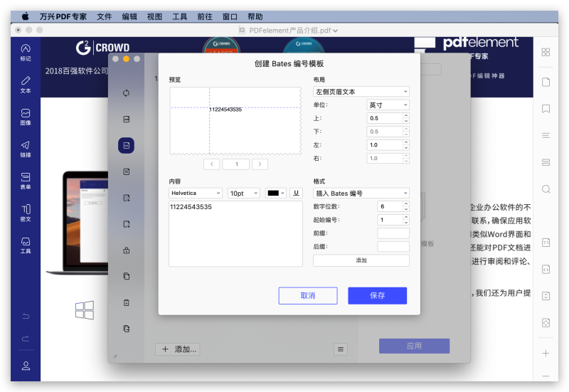This screenshot has height=392, width=569.
Task: Open the 英寸 unit dropdown
Action: pos(388,105)
